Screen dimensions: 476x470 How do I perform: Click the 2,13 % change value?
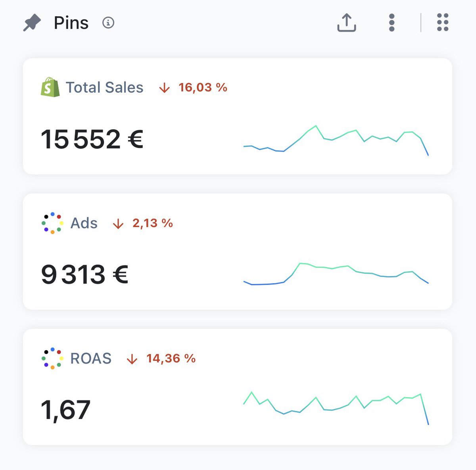153,223
